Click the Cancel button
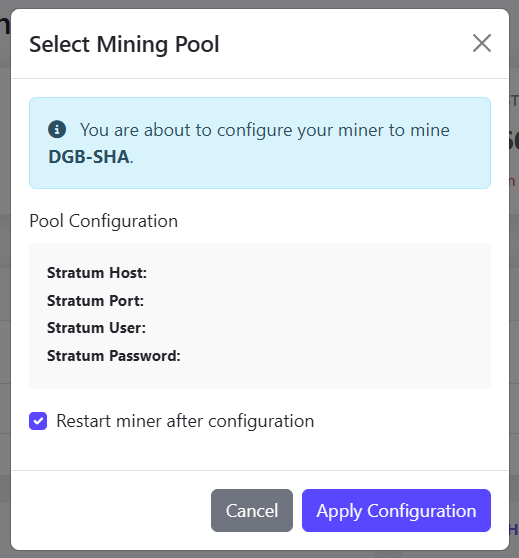Screen dimensions: 519x558 point(252,510)
